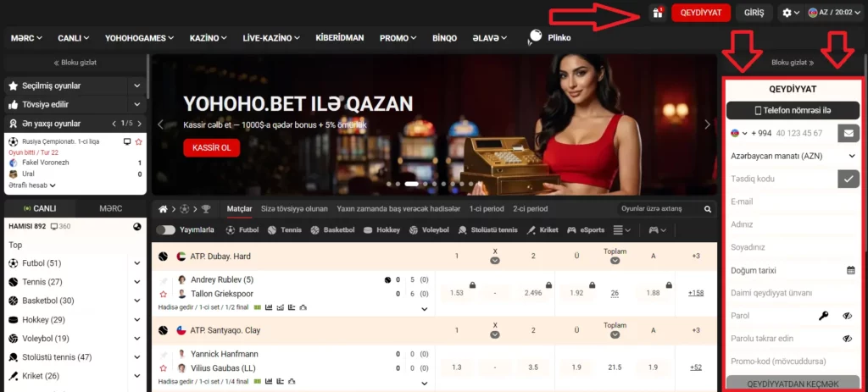Select Basketbol sport filter
The height and width of the screenshot is (392, 868).
point(332,230)
